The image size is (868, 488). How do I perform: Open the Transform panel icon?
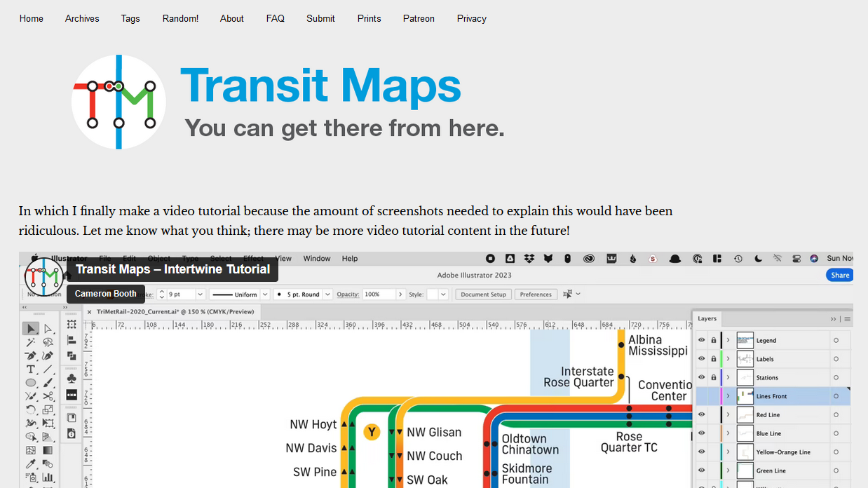(x=72, y=324)
